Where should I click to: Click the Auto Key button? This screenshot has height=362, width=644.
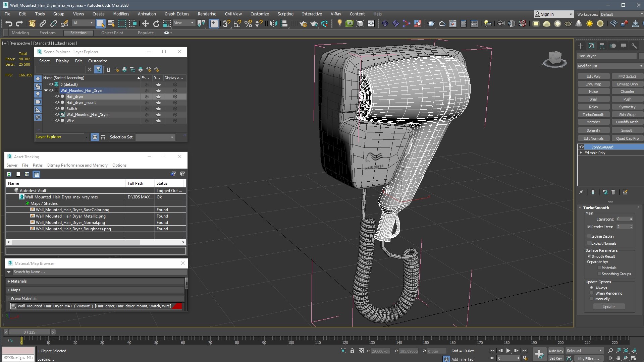click(x=556, y=351)
